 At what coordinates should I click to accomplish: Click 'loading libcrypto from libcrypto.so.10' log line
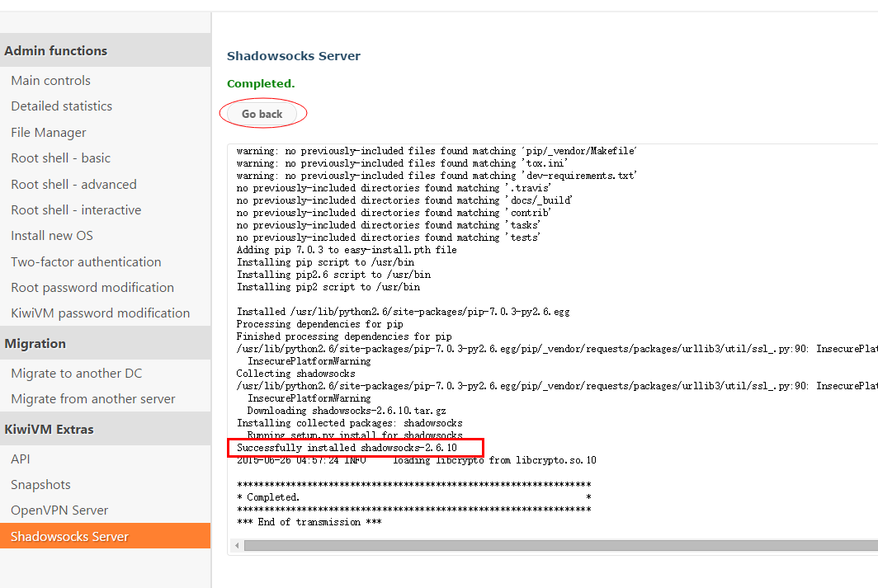(494, 460)
